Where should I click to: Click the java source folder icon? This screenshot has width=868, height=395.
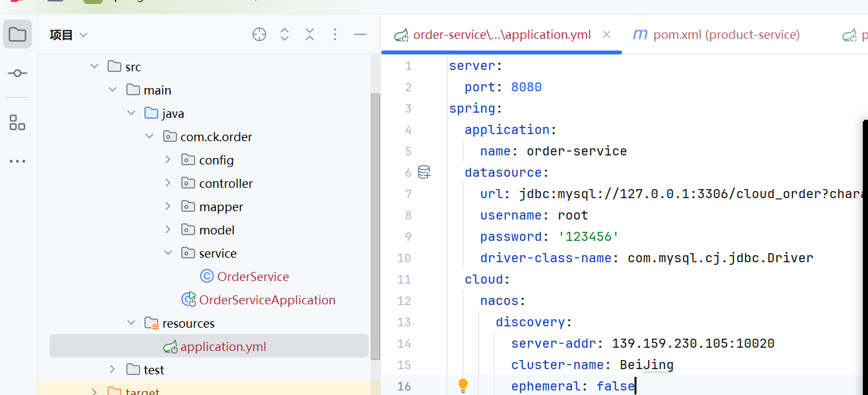[x=151, y=113]
